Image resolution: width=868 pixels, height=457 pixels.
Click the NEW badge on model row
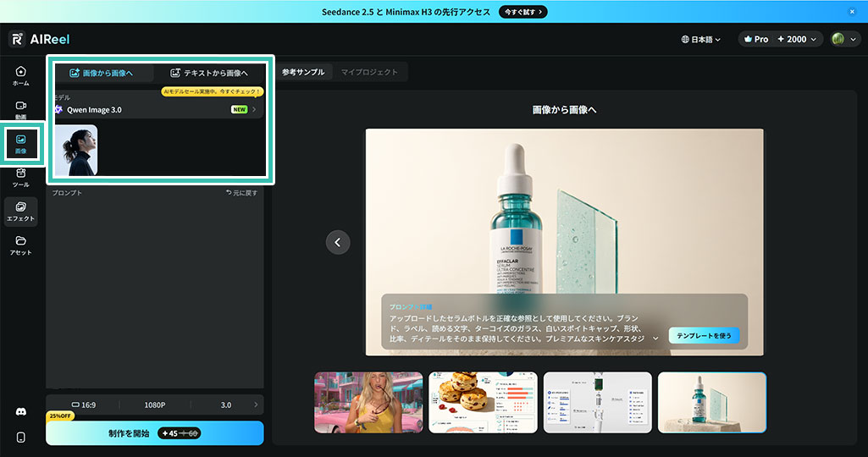[239, 109]
